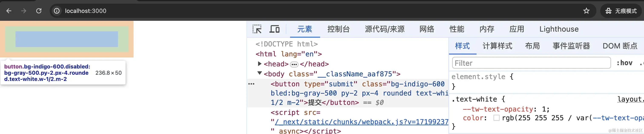Click the highlighted submit button on page

[x=66, y=39]
